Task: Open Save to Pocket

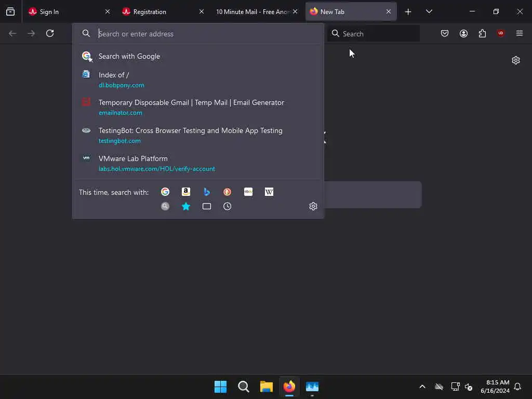Action: (445, 33)
